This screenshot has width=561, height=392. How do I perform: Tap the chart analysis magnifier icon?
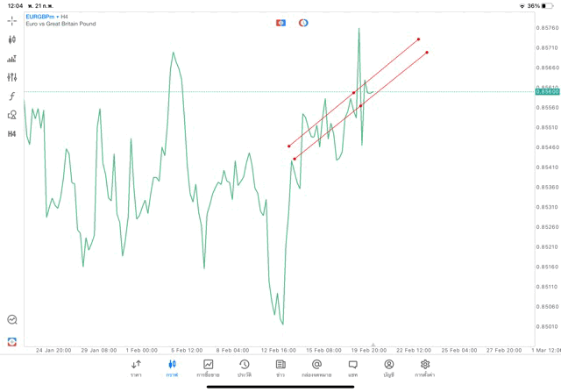pyautogui.click(x=12, y=320)
